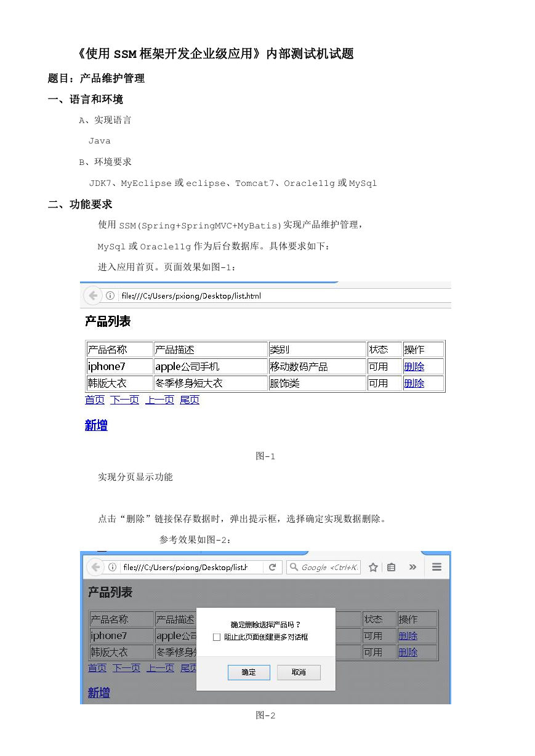Click the toolbar overflow double-chevron

(412, 567)
